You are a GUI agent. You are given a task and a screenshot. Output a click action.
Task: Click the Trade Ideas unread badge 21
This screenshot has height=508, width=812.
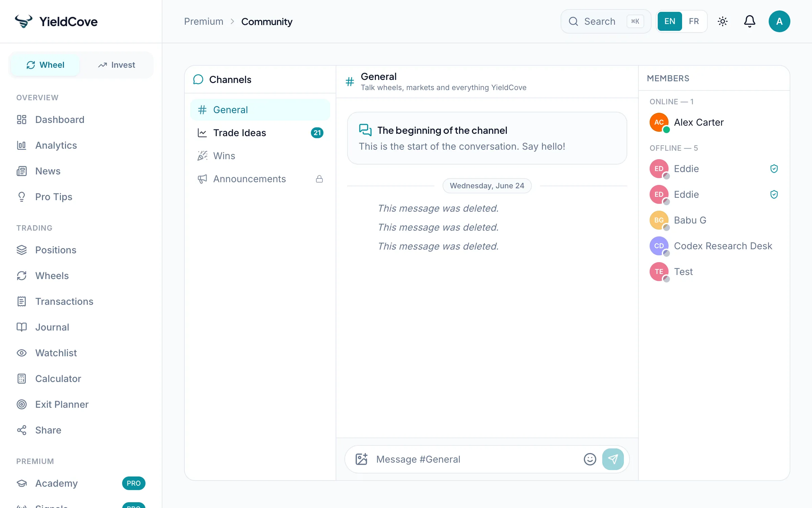(317, 133)
